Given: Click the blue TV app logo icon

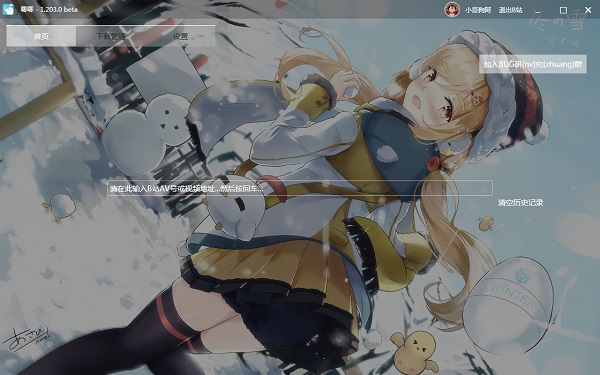Looking at the screenshot, I should pyautogui.click(x=8, y=9).
